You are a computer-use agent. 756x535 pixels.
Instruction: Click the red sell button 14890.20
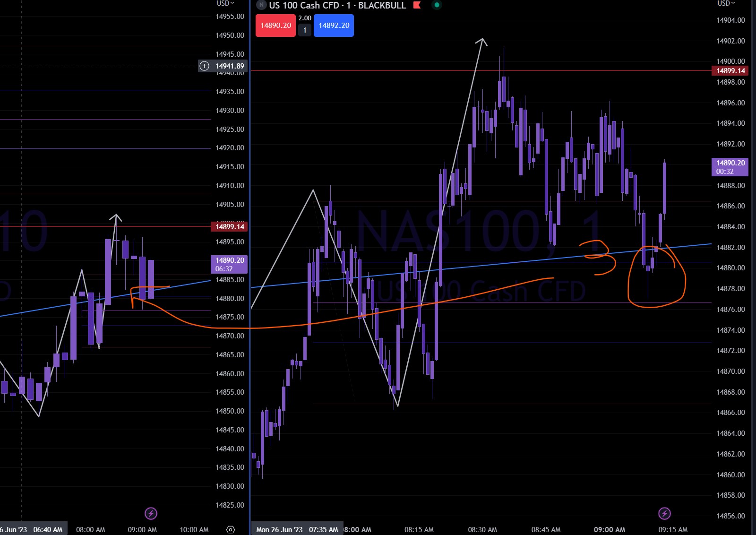click(275, 26)
